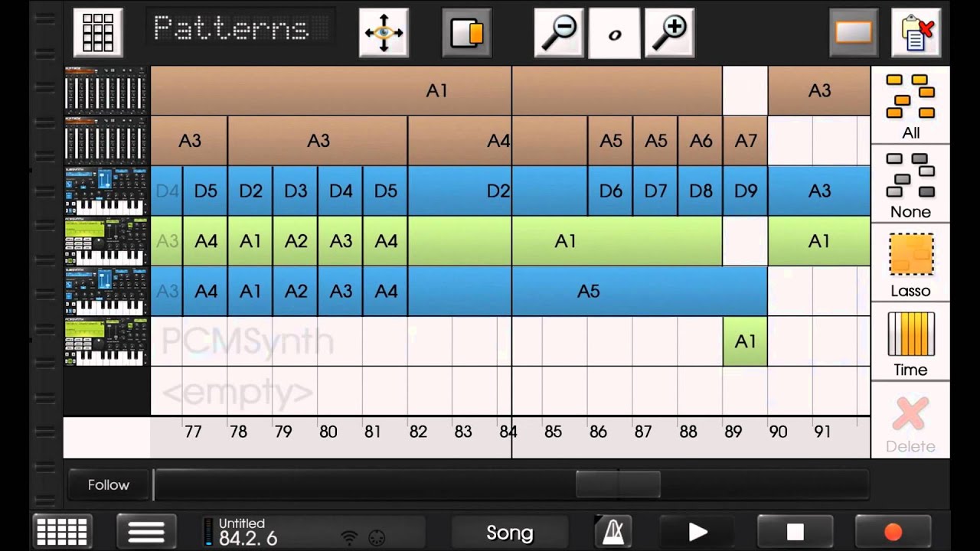Select the D7 pattern block
The width and height of the screenshot is (980, 551).
coord(655,191)
